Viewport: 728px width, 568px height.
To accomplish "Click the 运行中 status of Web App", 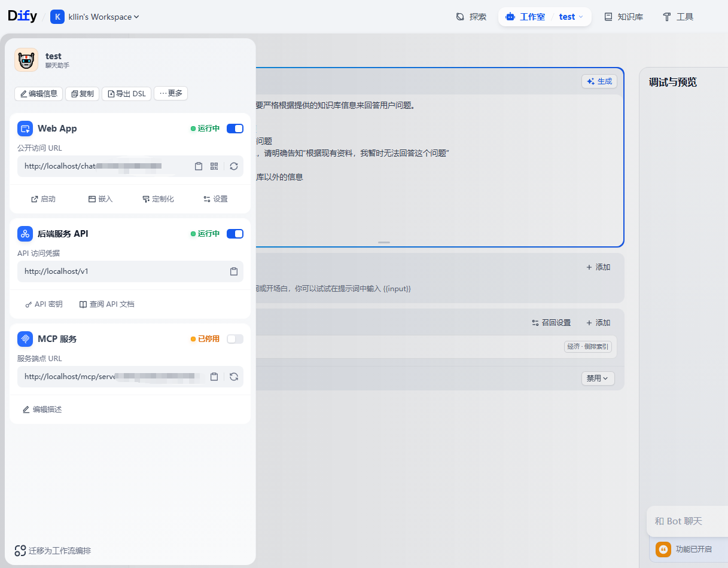I will point(205,129).
